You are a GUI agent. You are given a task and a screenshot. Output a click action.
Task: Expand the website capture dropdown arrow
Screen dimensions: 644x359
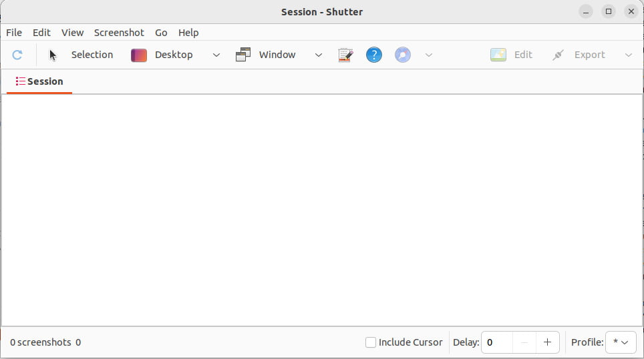click(429, 55)
